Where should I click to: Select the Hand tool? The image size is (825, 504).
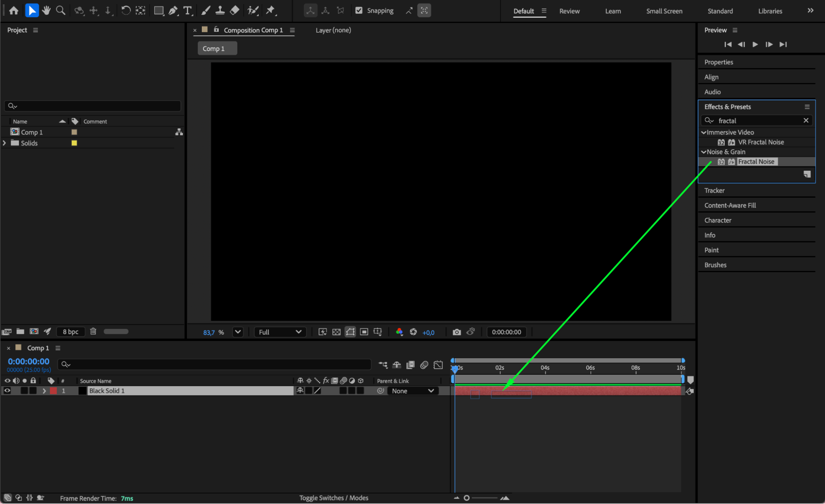coord(46,10)
